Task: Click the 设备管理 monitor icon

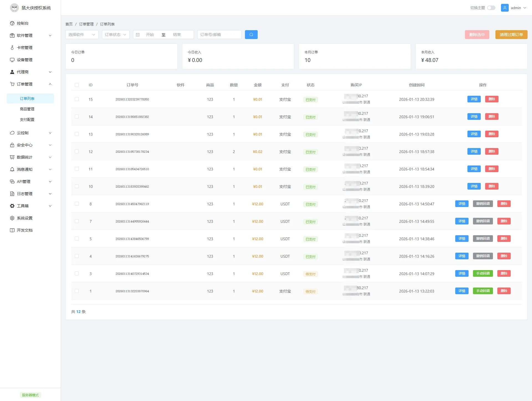Action: (x=12, y=60)
